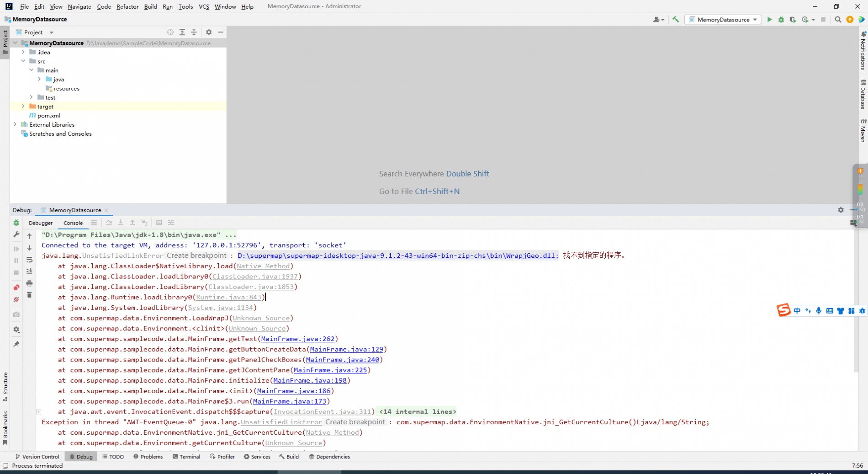Screen dimensions: 868x474
Task: Click the Step Out icon in debug toolbar
Action: [132, 223]
